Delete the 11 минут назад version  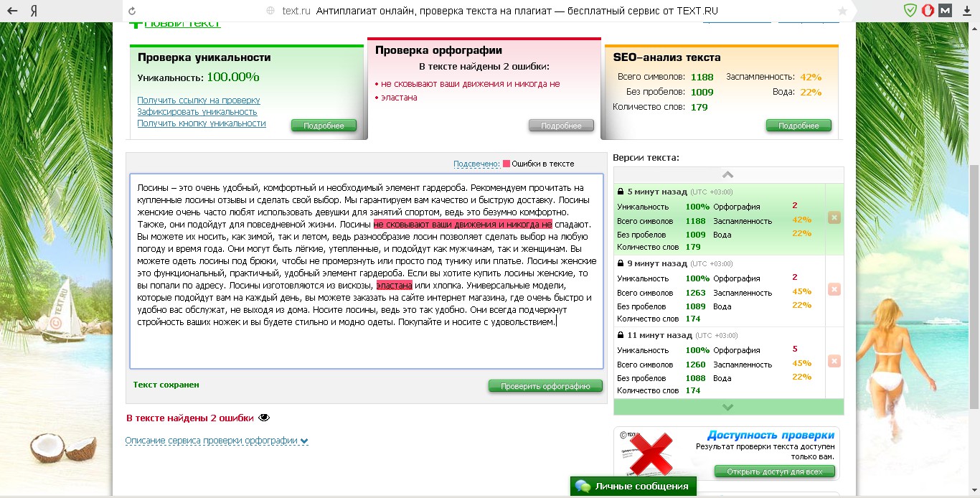tap(834, 361)
